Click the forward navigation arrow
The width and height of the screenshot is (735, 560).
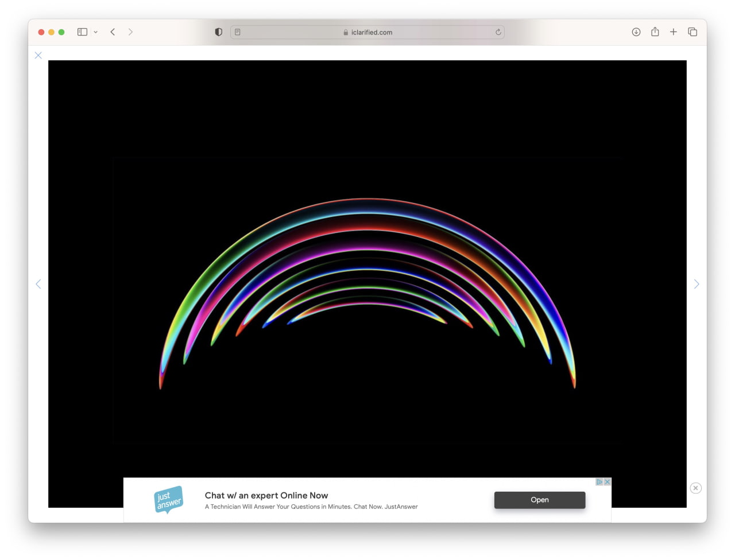pos(130,32)
